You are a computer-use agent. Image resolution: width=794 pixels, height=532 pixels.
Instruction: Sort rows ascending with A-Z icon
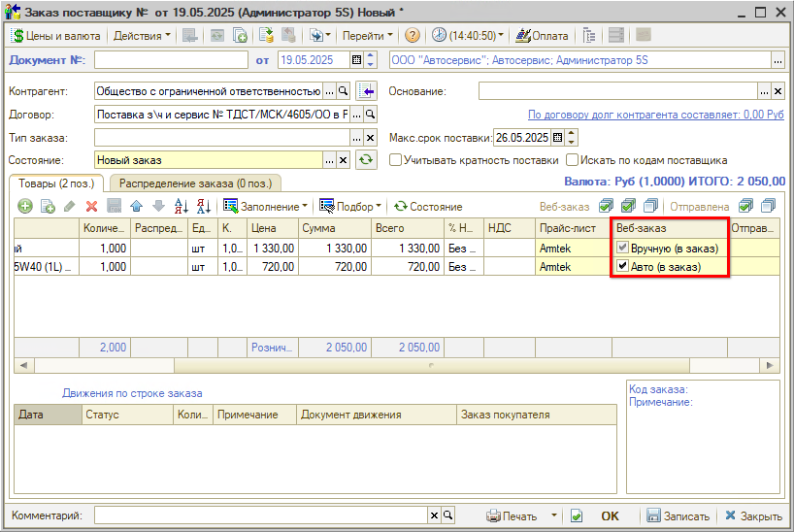coord(181,207)
